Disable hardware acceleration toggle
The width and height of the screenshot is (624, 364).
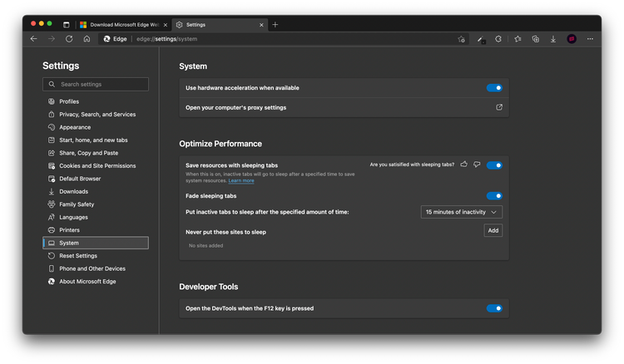tap(494, 88)
